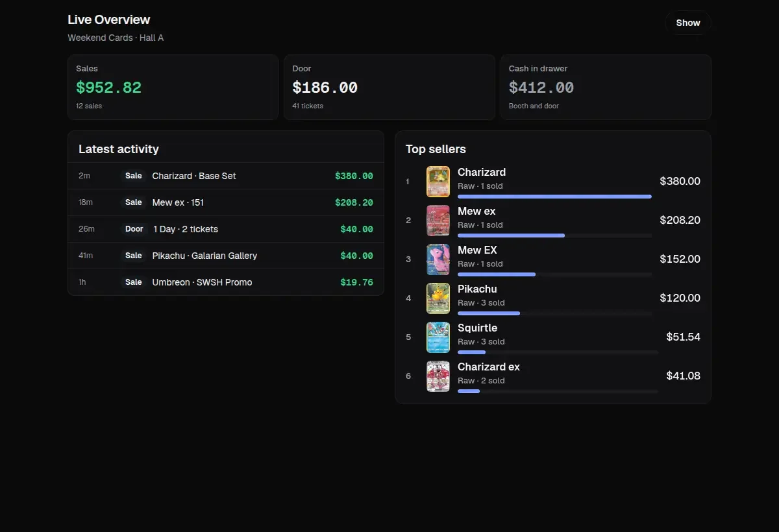Click the Pikachu · Galarian Gallery activity row
Viewport: 779px width, 532px height.
point(226,256)
